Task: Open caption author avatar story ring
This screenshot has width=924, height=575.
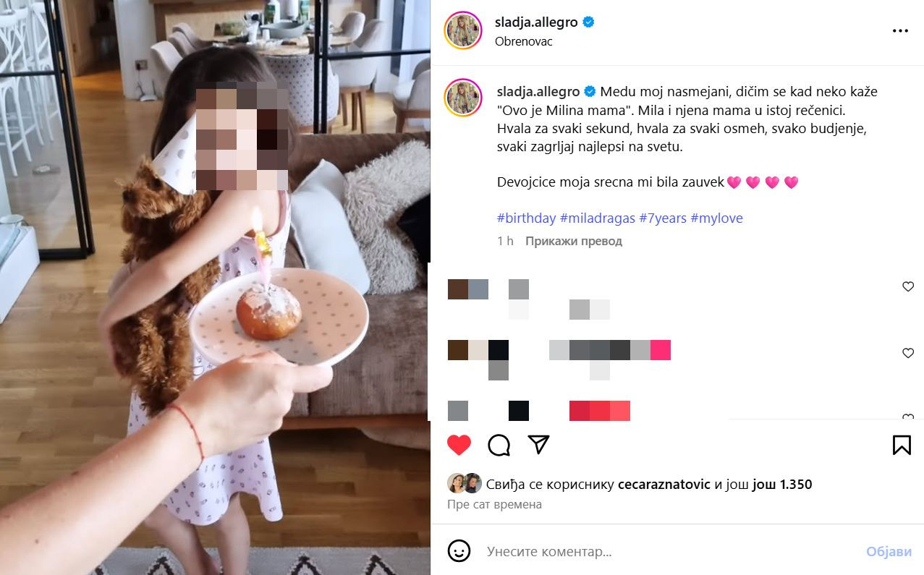Action: (x=465, y=98)
